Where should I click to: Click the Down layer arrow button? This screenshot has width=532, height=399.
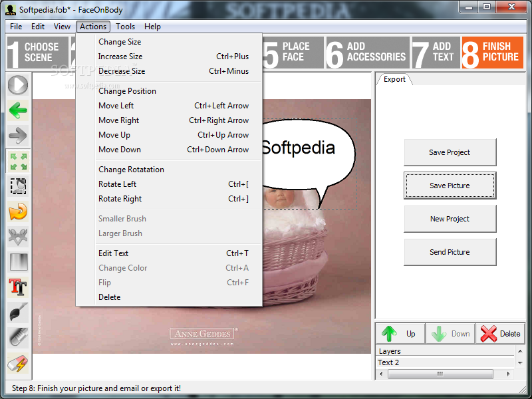pyautogui.click(x=450, y=334)
